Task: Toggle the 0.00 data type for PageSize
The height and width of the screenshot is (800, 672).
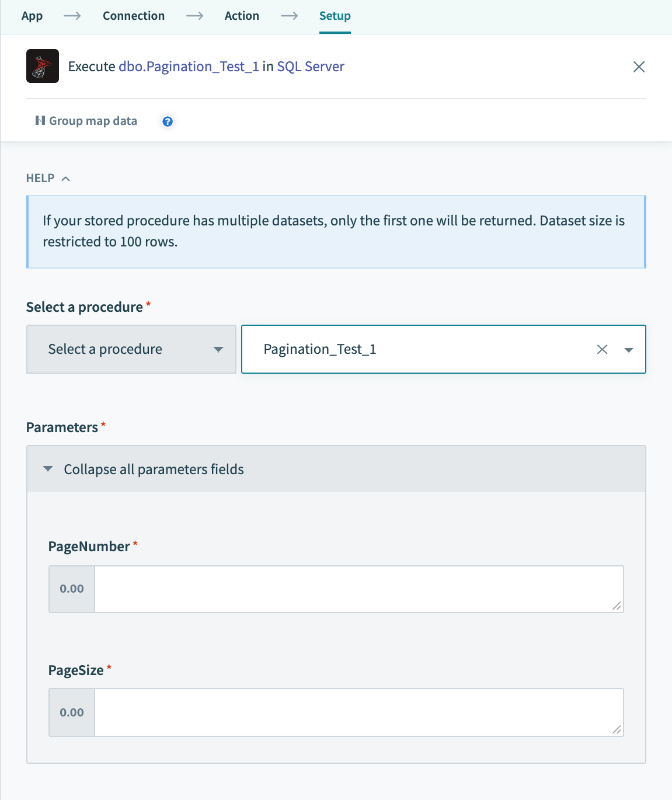Action: [x=71, y=712]
